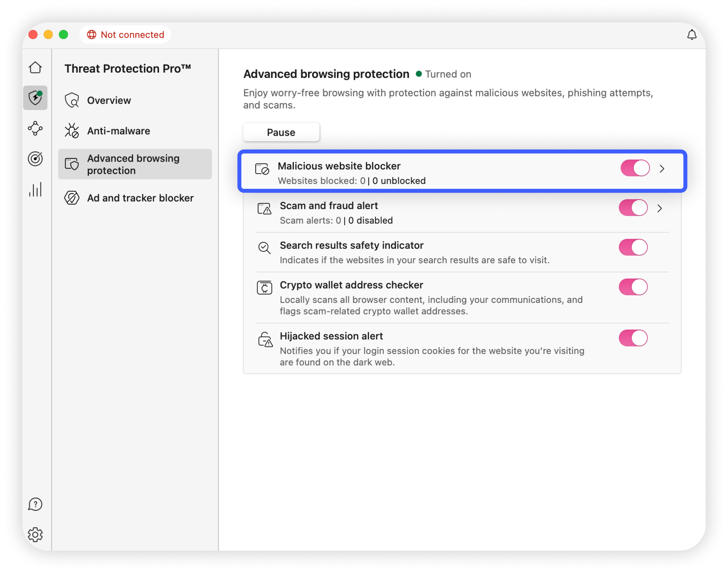Viewport: 728px width, 573px height.
Task: Open the settings gear icon
Action: coord(35,534)
